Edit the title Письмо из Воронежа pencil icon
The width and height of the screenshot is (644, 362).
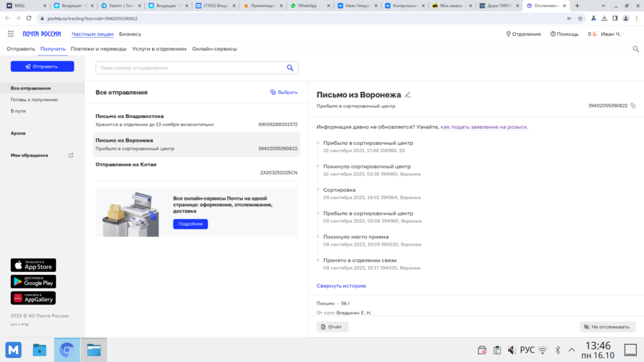408,95
